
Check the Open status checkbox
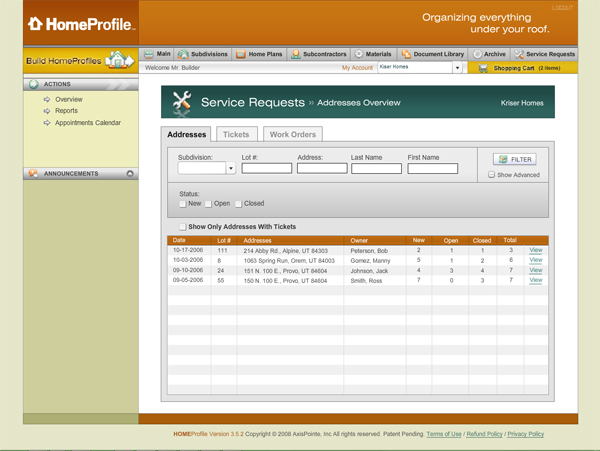click(209, 204)
